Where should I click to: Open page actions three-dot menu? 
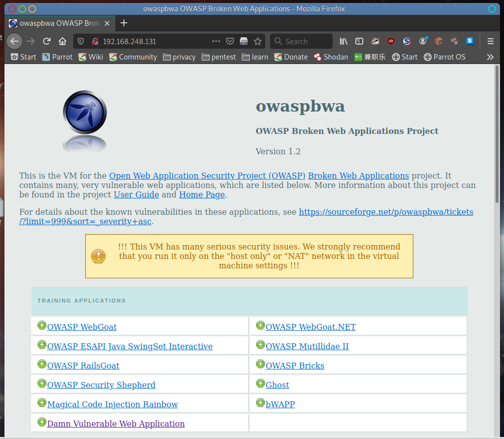[216, 41]
